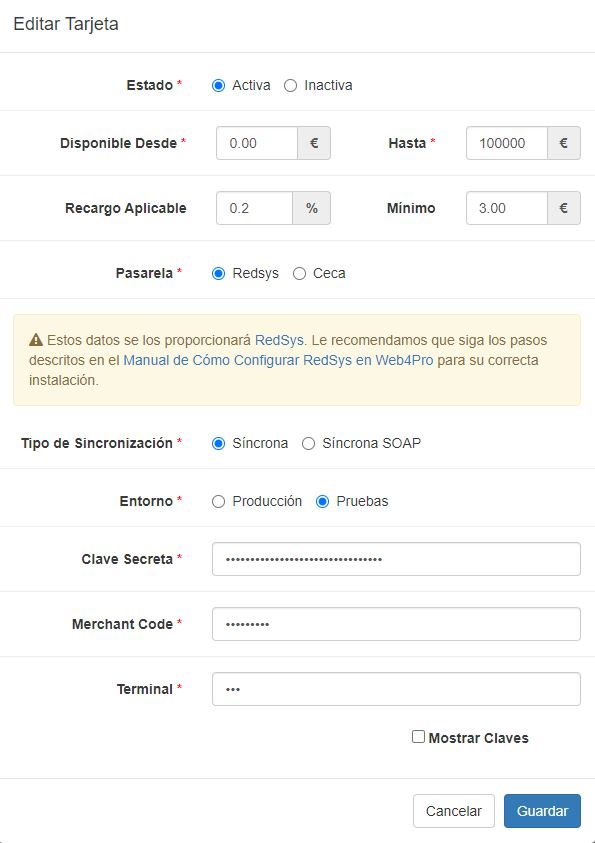Choose Síncrona SOAP synchronization type
This screenshot has width=595, height=843.
tap(307, 441)
